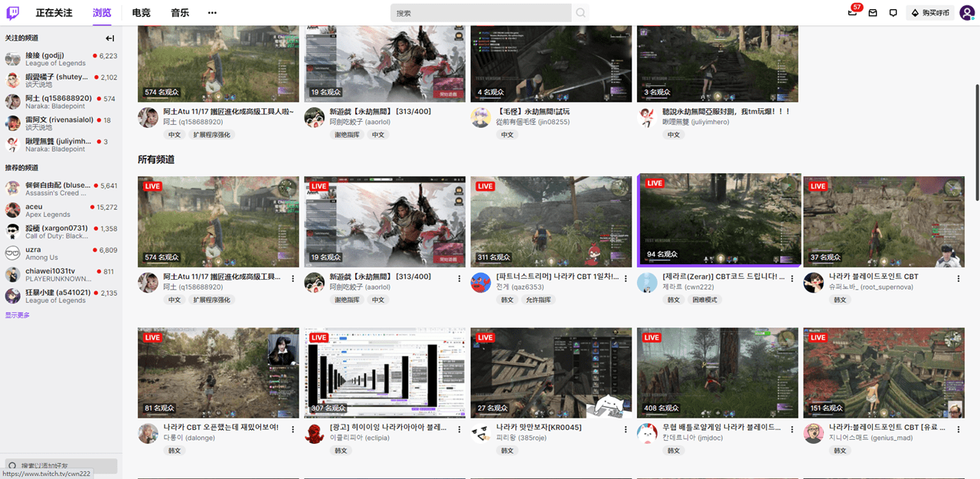Click 전계 (qaz6353) channel avatar
Image resolution: width=980 pixels, height=479 pixels.
click(x=480, y=283)
